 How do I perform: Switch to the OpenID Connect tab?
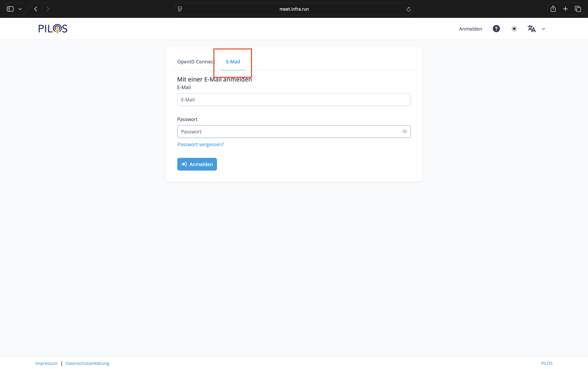pos(196,62)
